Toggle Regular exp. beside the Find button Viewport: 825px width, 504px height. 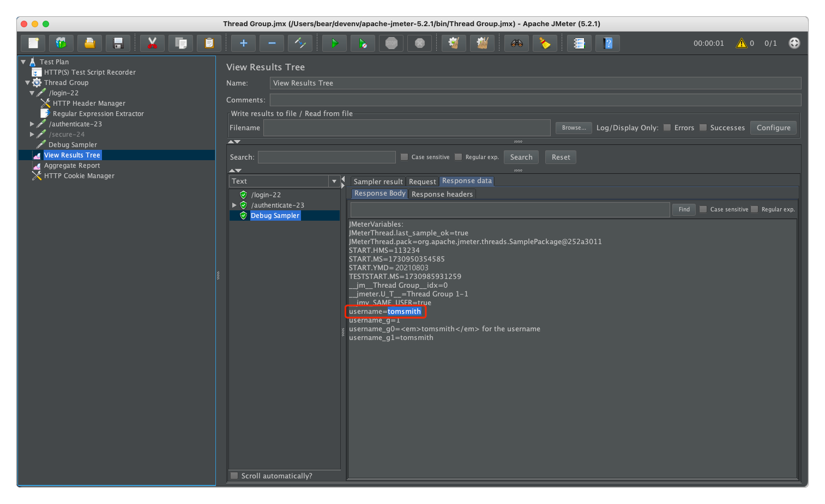754,209
